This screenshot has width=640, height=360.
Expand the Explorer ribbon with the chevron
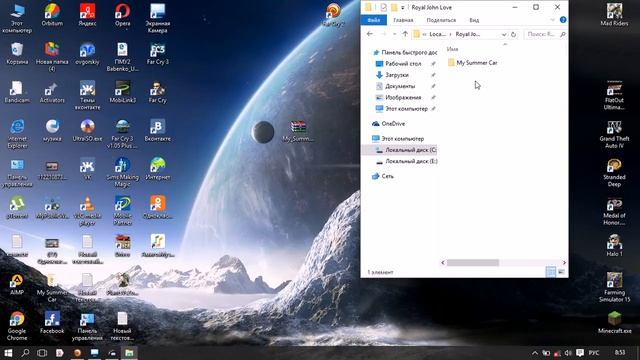[x=552, y=20]
